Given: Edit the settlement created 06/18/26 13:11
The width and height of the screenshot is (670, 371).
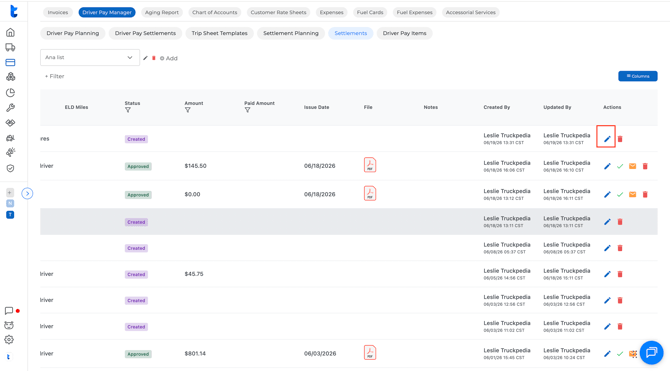Looking at the screenshot, I should [x=607, y=222].
